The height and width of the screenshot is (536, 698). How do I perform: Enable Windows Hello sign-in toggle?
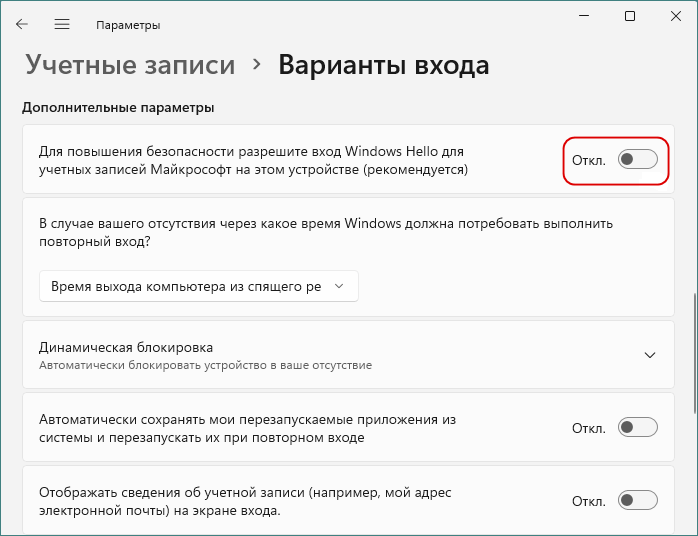pyautogui.click(x=637, y=160)
